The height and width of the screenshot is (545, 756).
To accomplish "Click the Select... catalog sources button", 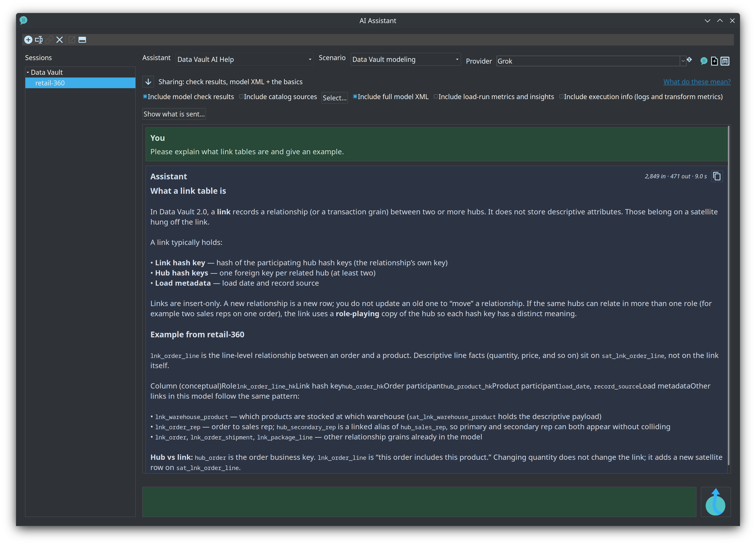I will coord(334,98).
